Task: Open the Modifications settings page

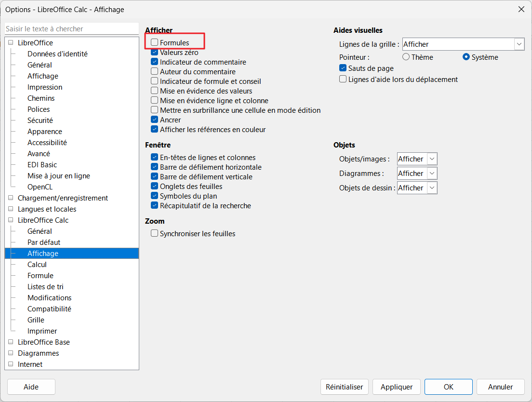Action: pos(50,297)
